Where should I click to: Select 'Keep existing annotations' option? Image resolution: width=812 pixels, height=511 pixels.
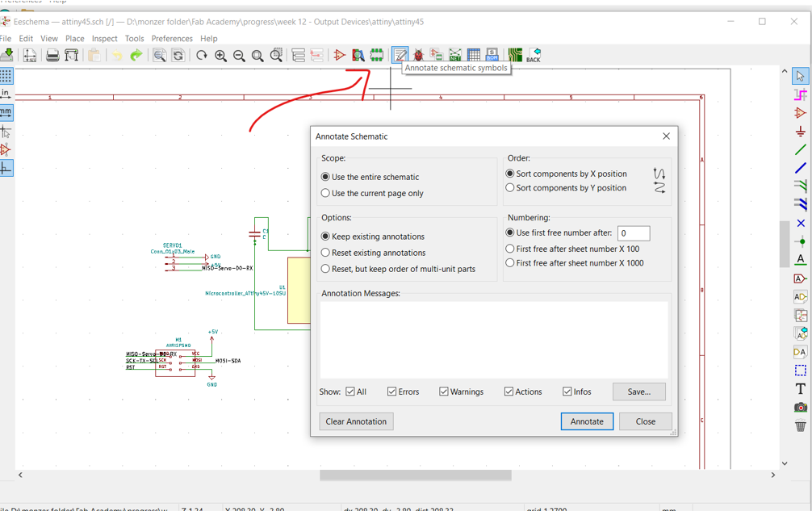(x=372, y=237)
